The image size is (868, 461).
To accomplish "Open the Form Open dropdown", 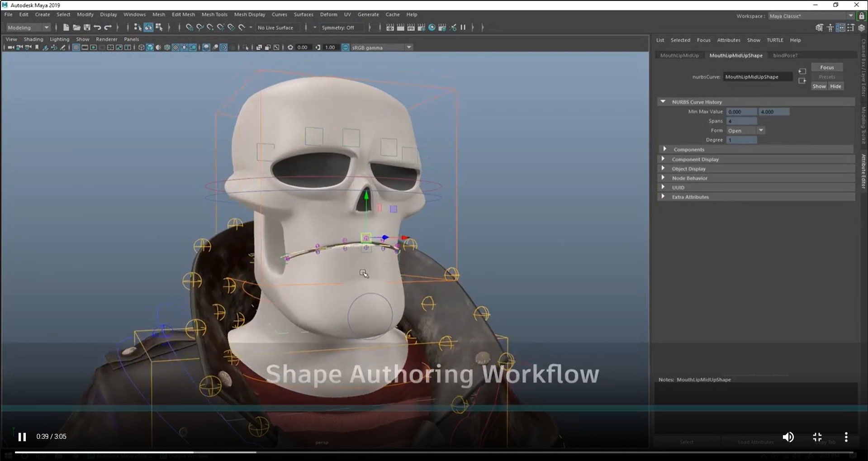I will click(x=745, y=131).
